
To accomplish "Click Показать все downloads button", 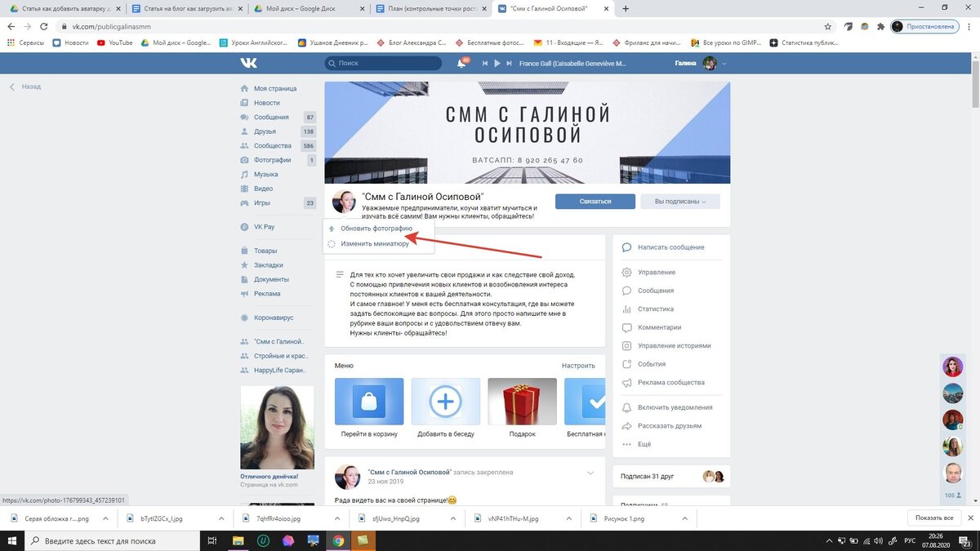I will coord(934,518).
